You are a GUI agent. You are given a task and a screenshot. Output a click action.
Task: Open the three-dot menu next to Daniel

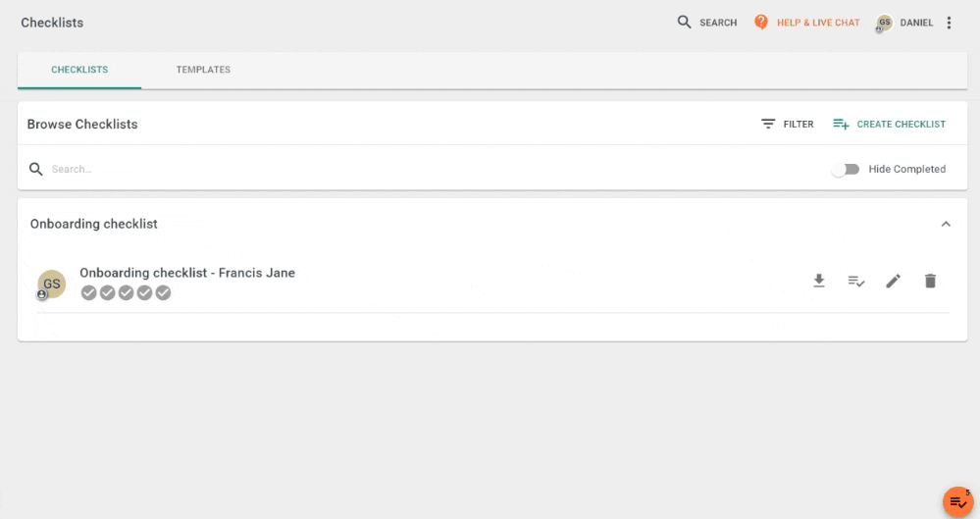point(949,23)
